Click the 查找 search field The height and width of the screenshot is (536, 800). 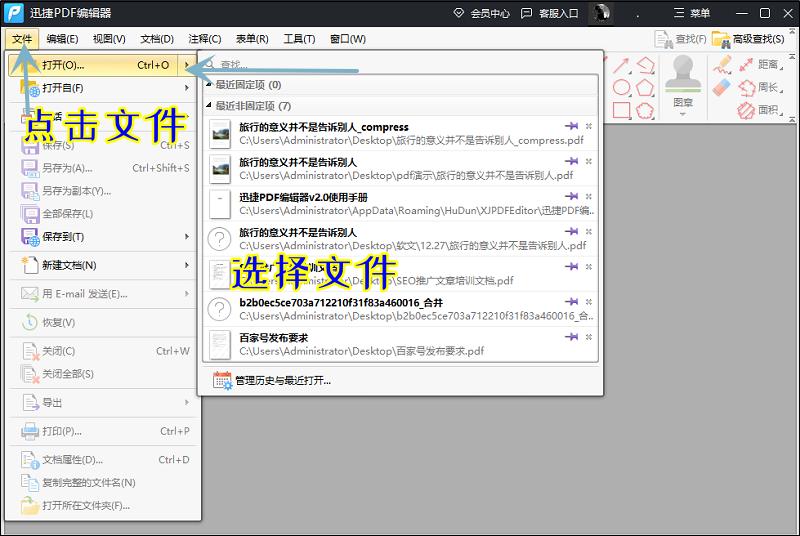[401, 64]
